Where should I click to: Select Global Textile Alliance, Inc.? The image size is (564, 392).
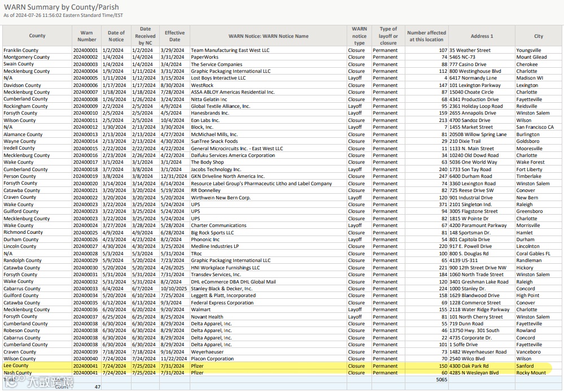tap(220, 106)
